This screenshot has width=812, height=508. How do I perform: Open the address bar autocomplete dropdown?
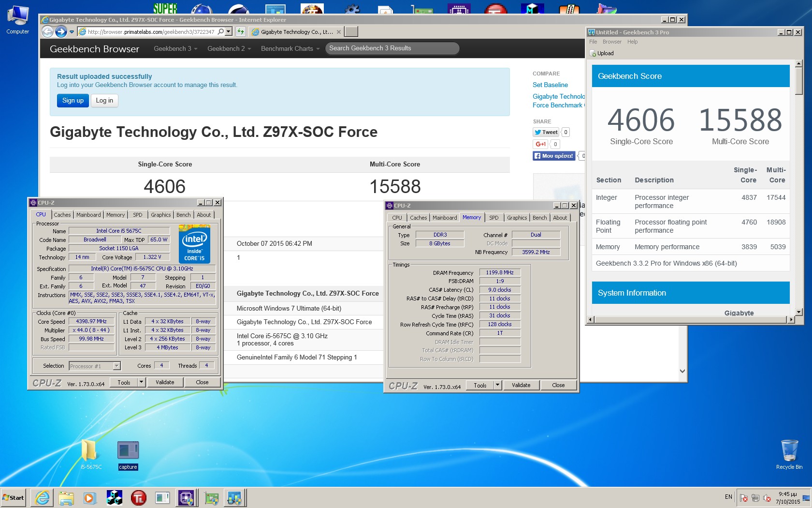pyautogui.click(x=229, y=32)
